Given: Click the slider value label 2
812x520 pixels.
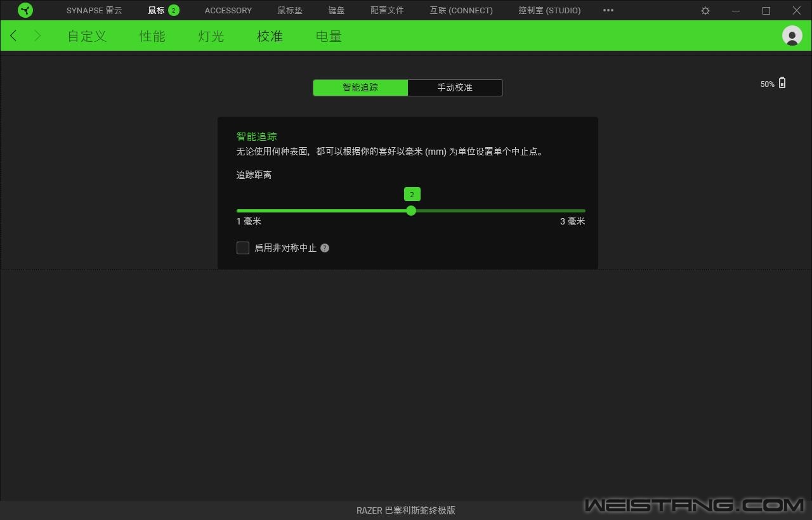Looking at the screenshot, I should (412, 195).
